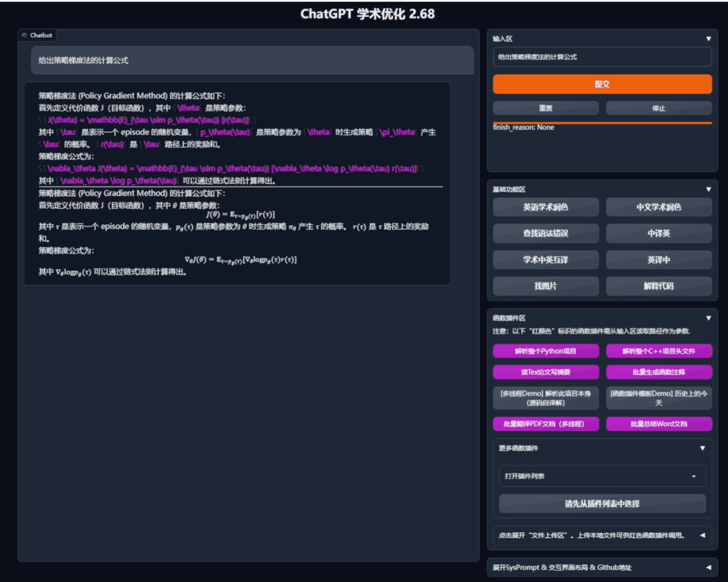Expand SysPrompt & 交互界面布局 section arrow
This screenshot has width=728, height=582.
coord(708,568)
